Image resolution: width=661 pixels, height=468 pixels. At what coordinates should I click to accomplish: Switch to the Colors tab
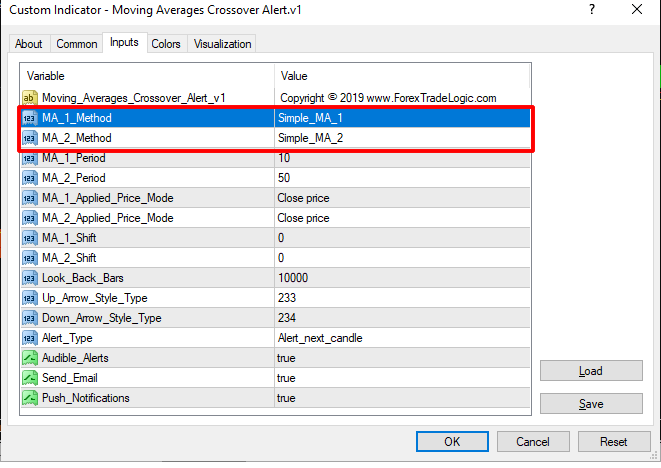tap(166, 44)
